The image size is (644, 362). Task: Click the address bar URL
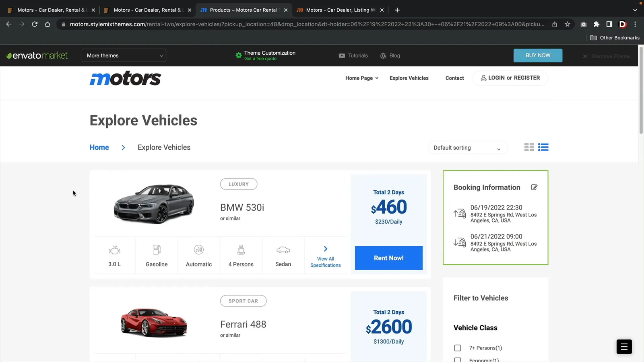[x=307, y=24]
